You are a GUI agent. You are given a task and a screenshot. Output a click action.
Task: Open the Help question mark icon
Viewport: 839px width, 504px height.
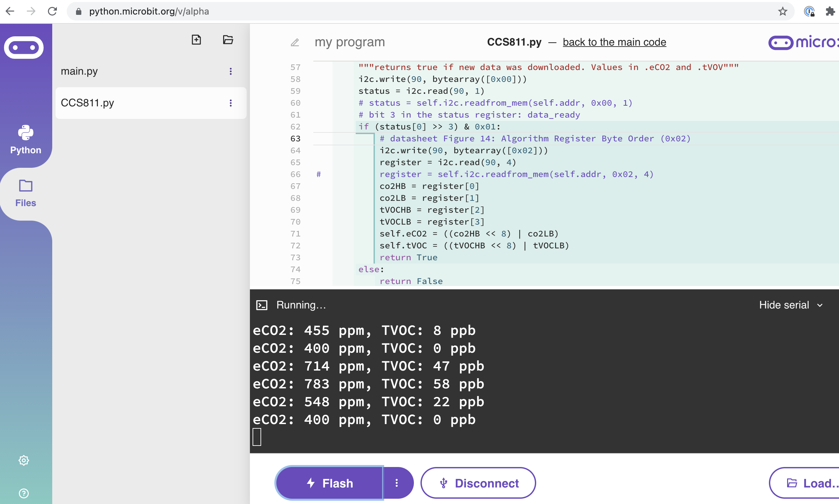click(24, 493)
